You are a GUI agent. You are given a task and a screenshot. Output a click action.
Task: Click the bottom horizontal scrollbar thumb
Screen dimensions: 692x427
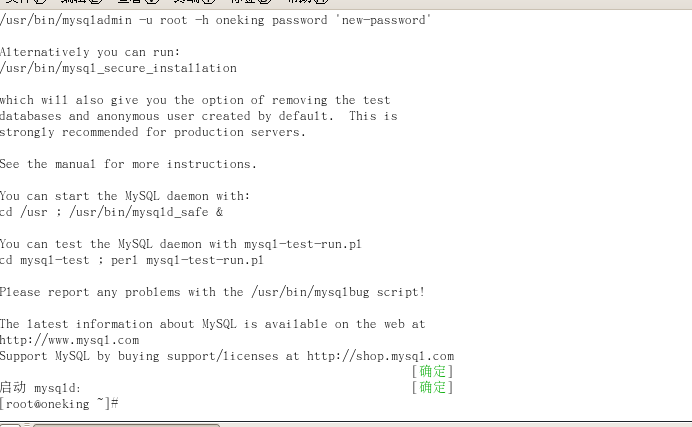click(127, 425)
